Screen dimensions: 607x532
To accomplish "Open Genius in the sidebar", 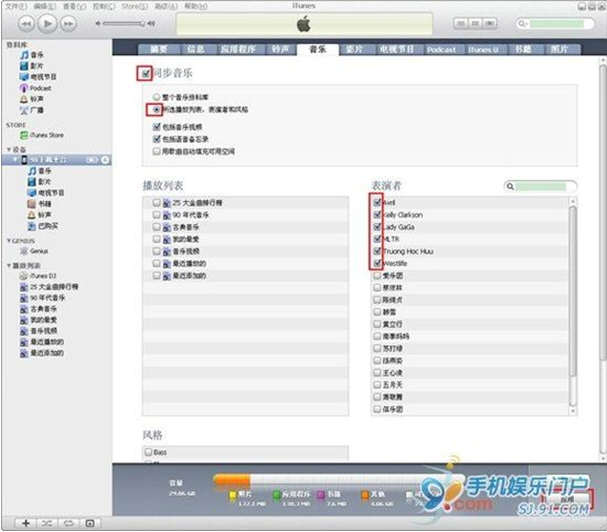I will [x=34, y=251].
